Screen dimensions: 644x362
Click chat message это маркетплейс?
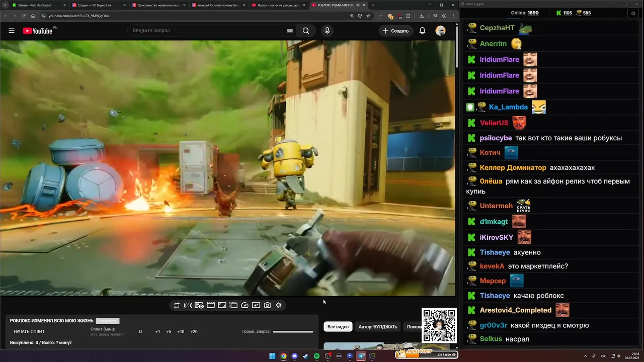[538, 266]
